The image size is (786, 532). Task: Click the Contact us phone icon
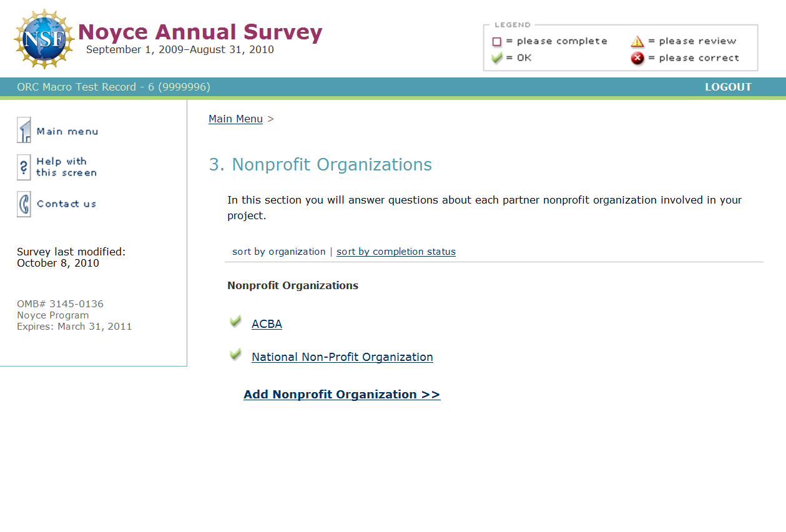coord(24,204)
